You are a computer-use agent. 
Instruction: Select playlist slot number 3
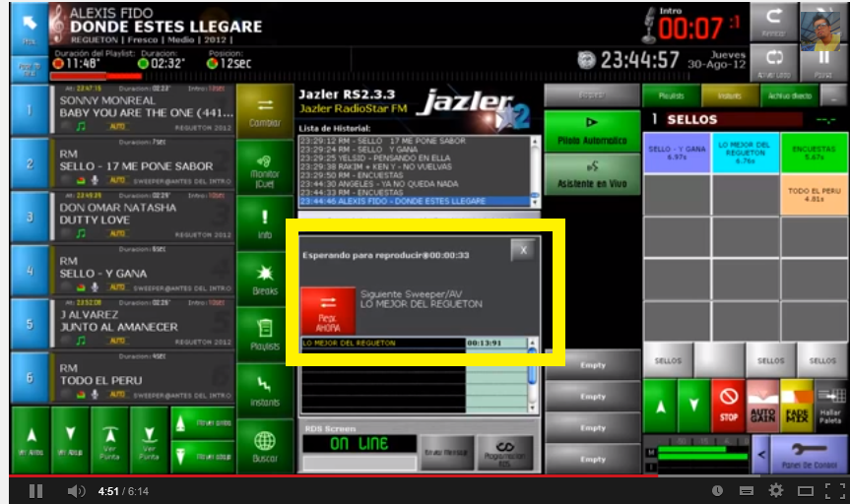tap(30, 218)
